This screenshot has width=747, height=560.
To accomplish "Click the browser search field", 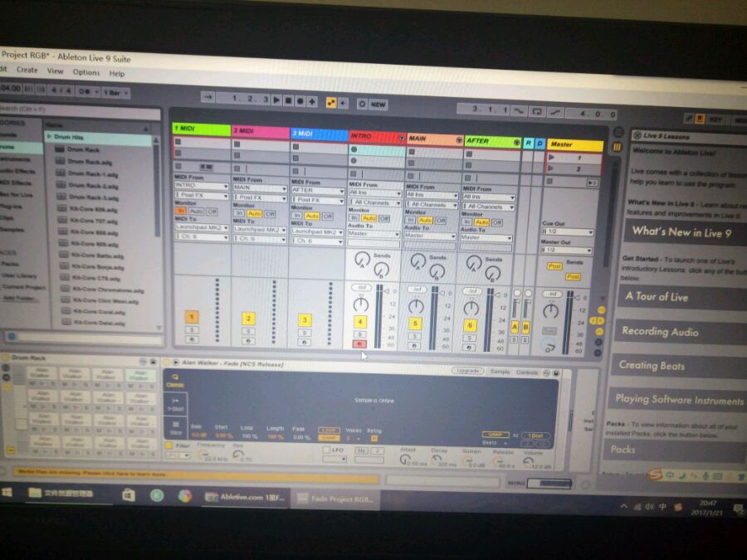I will coord(79,110).
